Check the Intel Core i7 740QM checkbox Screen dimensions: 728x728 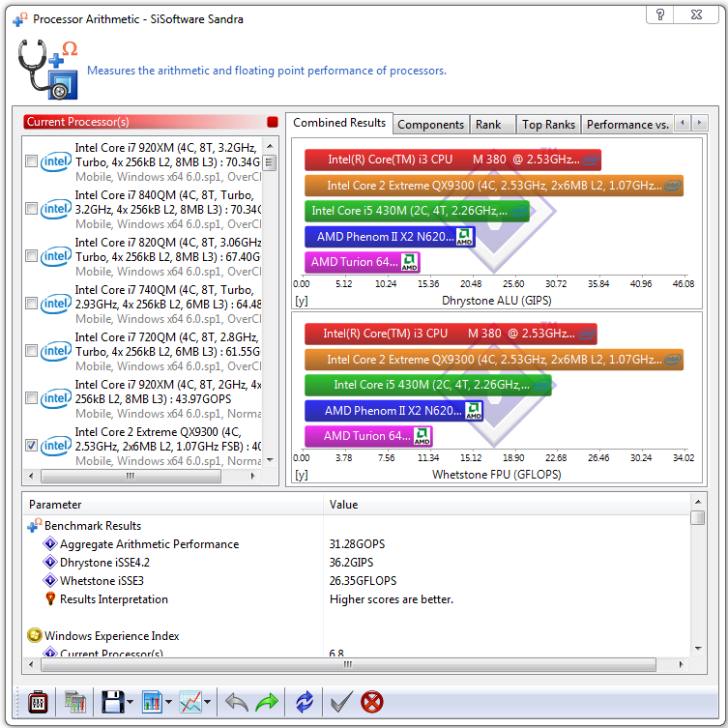(31, 304)
